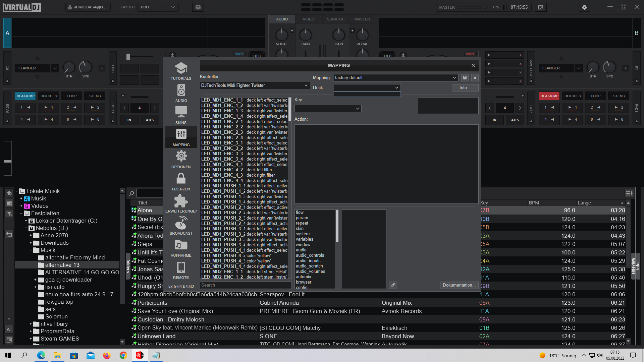This screenshot has height=362, width=644.
Task: Click the Info... button
Action: 465,88
